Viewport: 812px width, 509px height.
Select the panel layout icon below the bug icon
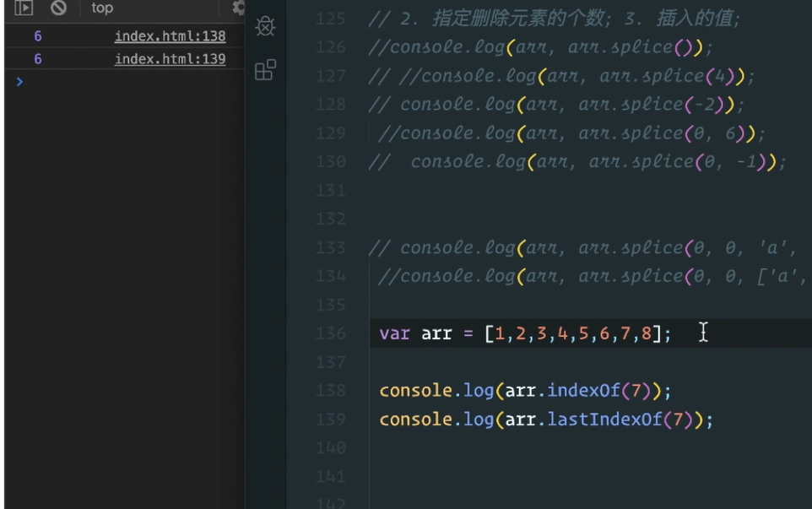point(265,70)
